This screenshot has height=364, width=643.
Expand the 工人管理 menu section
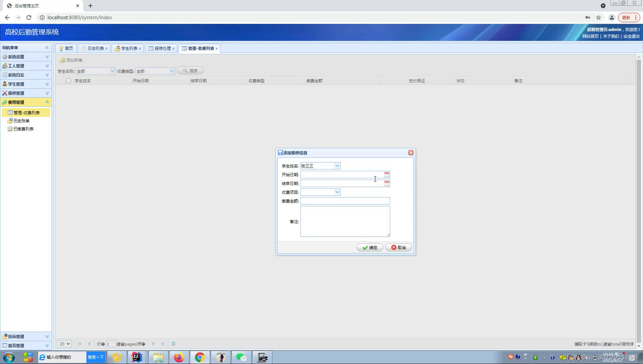coord(26,66)
